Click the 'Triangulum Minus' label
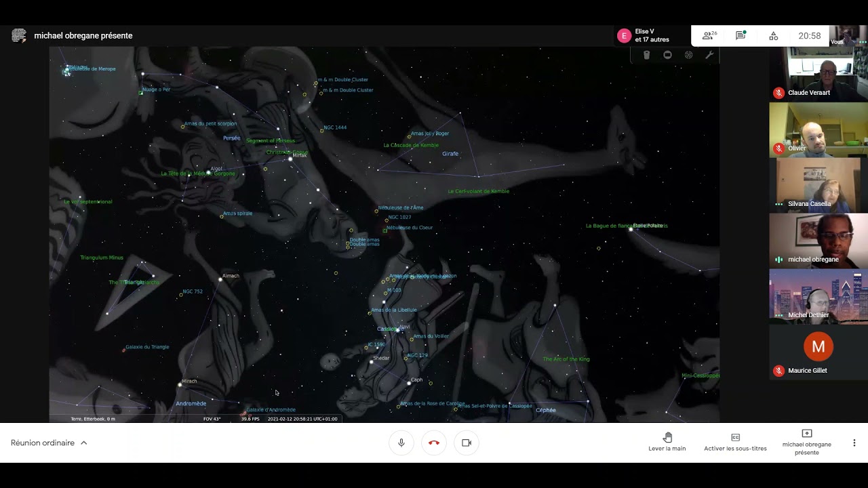Viewport: 868px width, 488px height. tap(102, 258)
